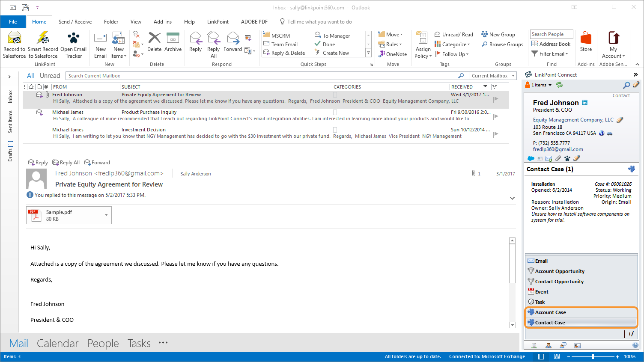Click LinkPoint Connect search magnifier
The height and width of the screenshot is (362, 644).
coord(626,85)
